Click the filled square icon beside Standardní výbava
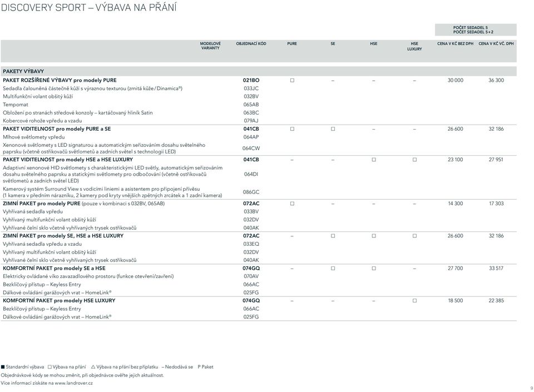The width and height of the screenshot is (534, 392). pos(3,367)
